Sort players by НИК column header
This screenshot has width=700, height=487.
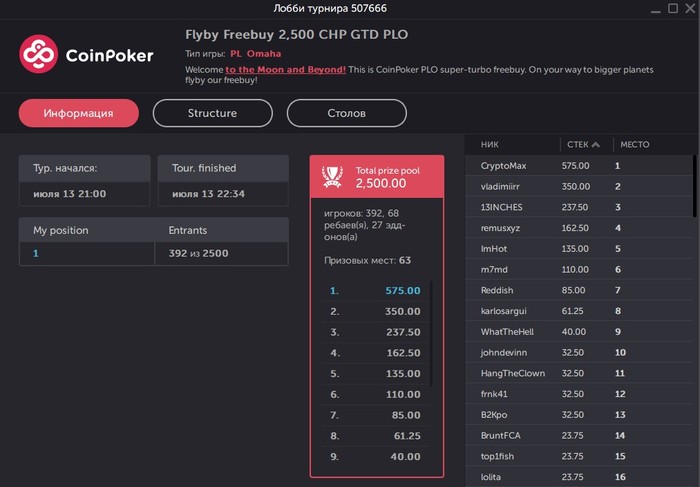(x=490, y=145)
